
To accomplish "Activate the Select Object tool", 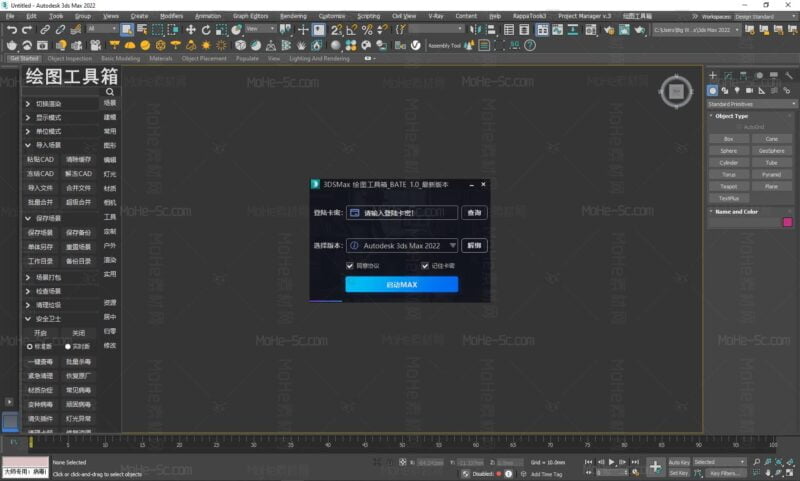I will 127,30.
